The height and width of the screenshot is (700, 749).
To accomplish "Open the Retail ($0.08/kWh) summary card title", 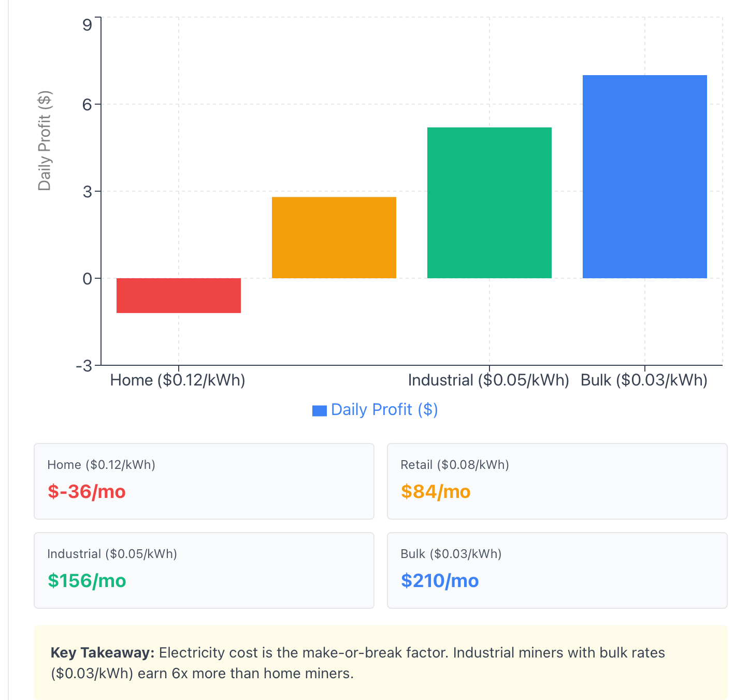I will (454, 465).
